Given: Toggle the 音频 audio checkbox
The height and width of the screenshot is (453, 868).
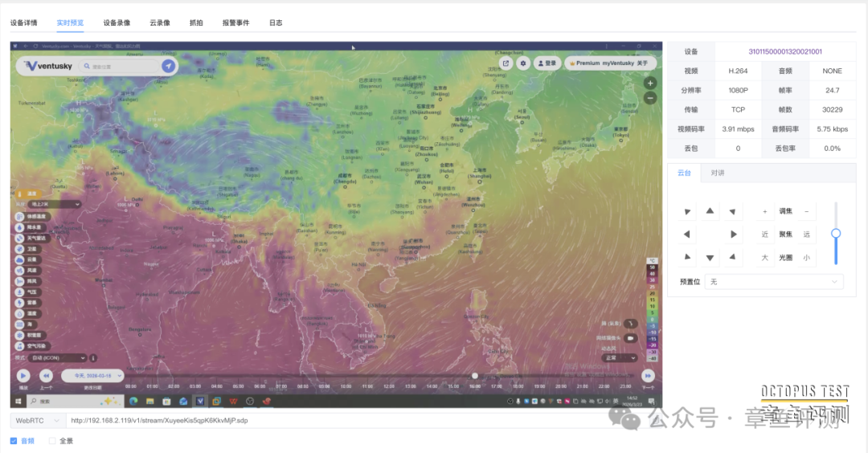Looking at the screenshot, I should coord(14,441).
